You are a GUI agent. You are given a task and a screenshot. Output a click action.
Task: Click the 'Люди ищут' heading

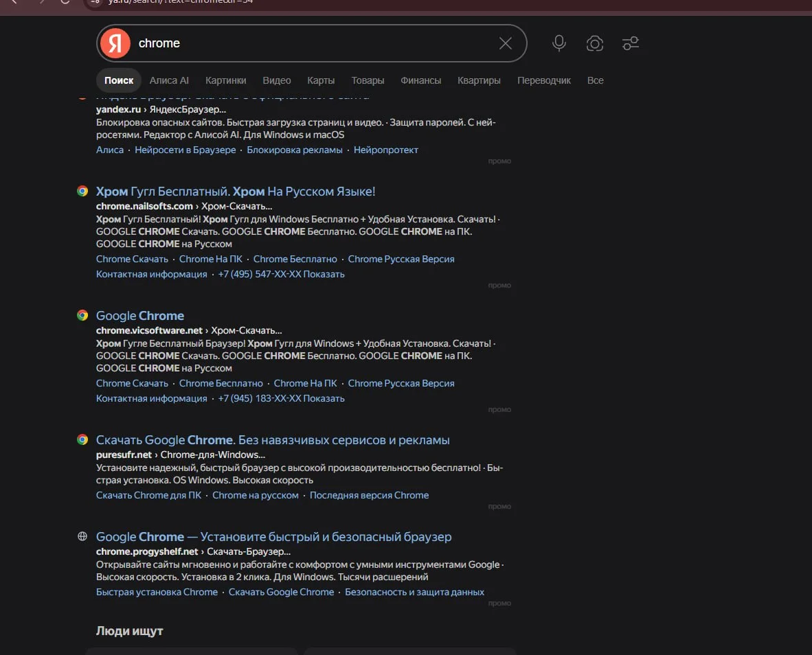tap(129, 631)
